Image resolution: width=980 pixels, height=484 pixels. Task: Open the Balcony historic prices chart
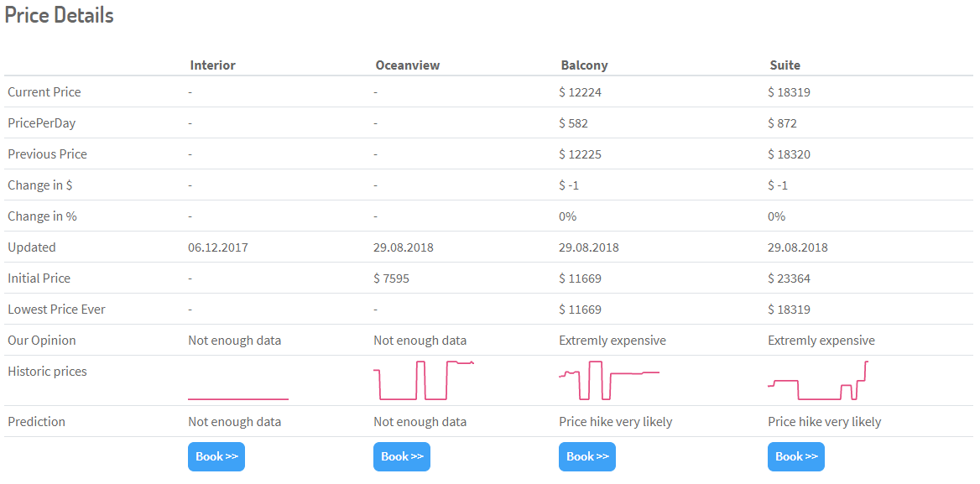pyautogui.click(x=609, y=380)
